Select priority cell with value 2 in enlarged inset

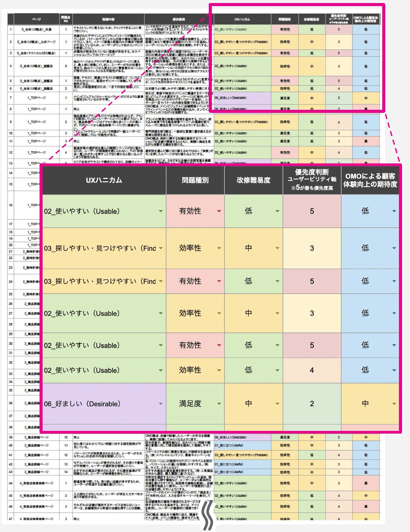point(312,404)
